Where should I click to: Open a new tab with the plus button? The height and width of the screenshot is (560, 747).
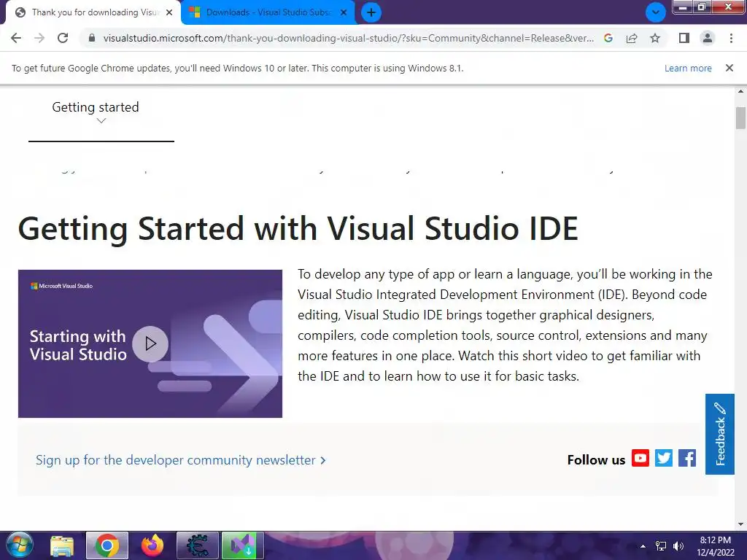pos(371,12)
